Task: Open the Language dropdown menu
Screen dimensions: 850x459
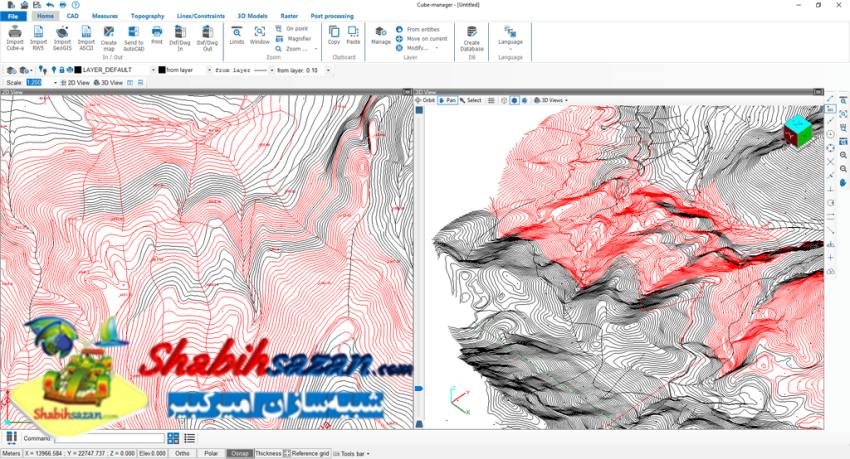Action: click(x=510, y=43)
